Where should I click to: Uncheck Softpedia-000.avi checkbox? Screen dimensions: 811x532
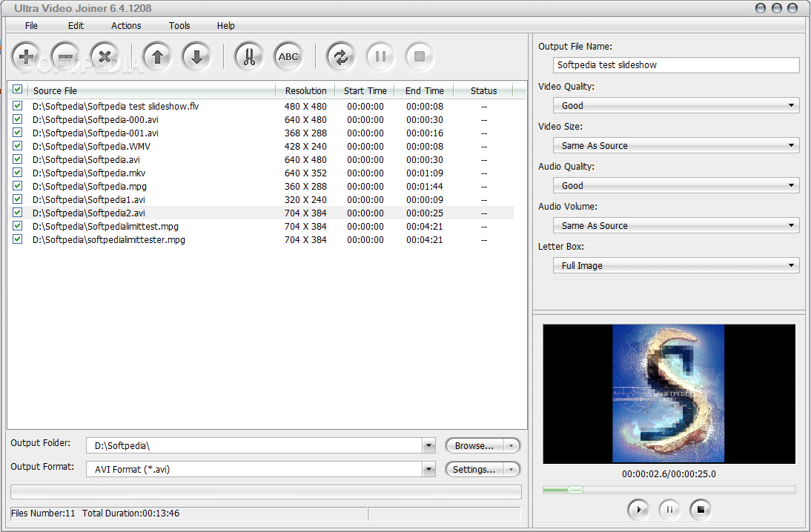click(x=18, y=119)
